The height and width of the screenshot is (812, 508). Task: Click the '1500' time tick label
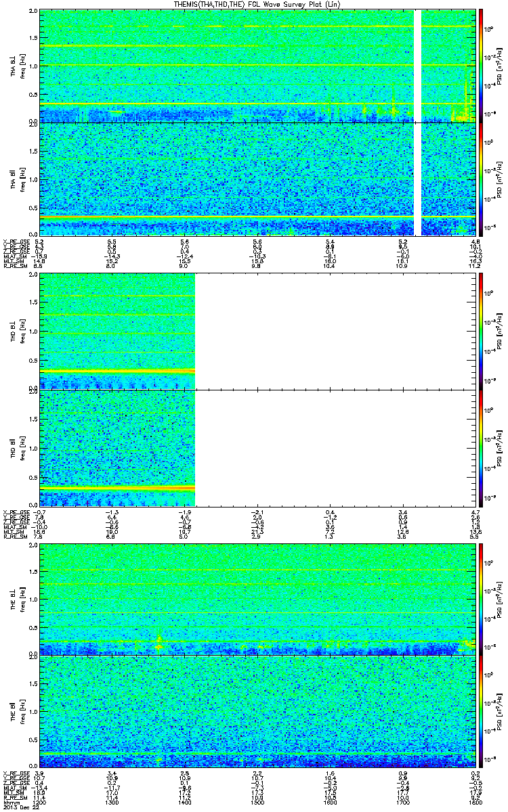pyautogui.click(x=257, y=803)
